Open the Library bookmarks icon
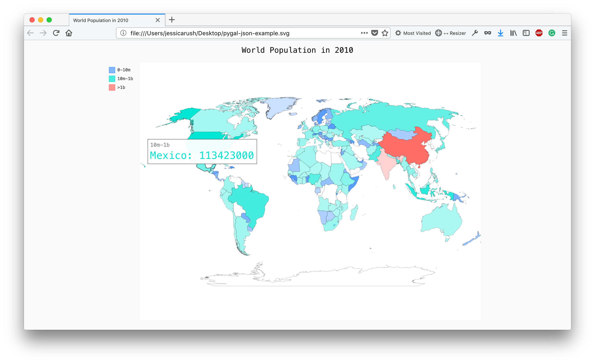This screenshot has width=595, height=364. click(513, 33)
